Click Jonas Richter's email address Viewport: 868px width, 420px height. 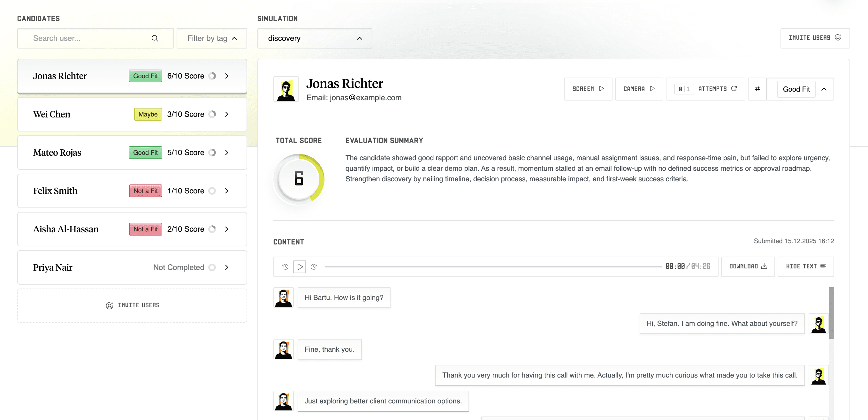(x=365, y=97)
